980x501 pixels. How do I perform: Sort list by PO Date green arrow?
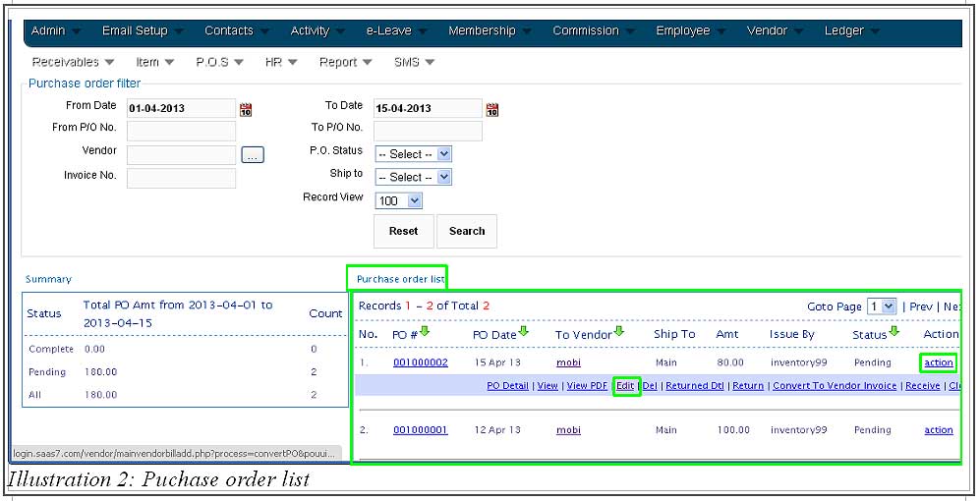click(524, 332)
